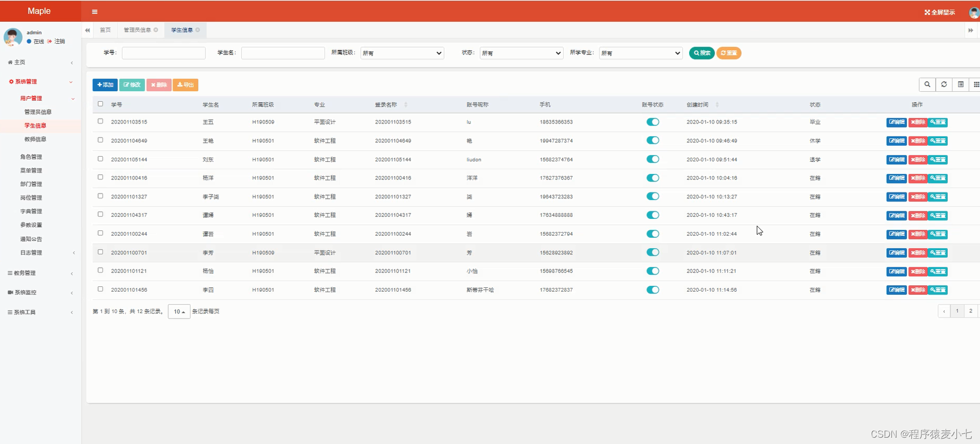Click the orange 导出 button
This screenshot has height=444, width=980.
coord(185,85)
